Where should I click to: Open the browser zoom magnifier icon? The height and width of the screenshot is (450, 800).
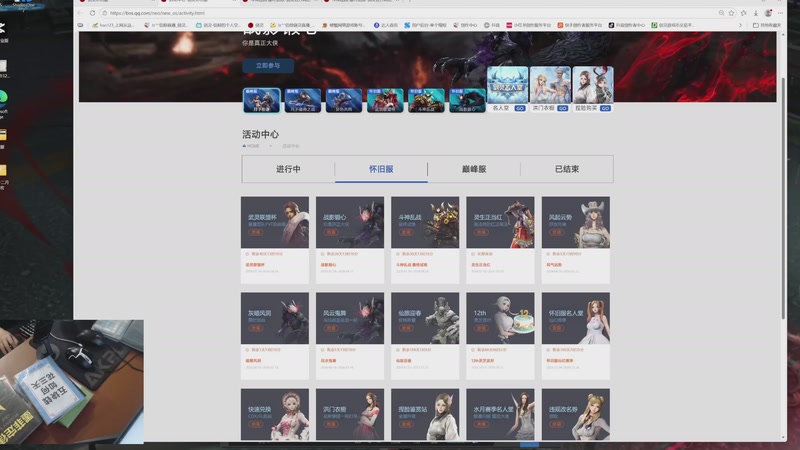pyautogui.click(x=721, y=13)
